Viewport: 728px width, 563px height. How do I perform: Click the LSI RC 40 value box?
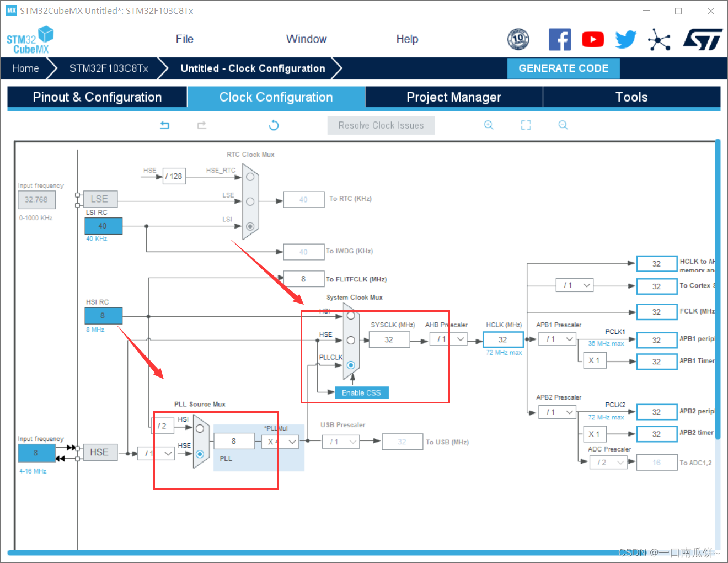tap(103, 226)
